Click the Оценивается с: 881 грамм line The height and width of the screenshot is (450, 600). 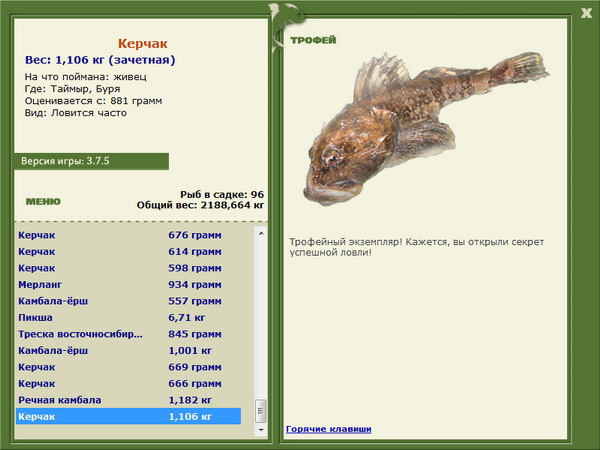pyautogui.click(x=93, y=101)
